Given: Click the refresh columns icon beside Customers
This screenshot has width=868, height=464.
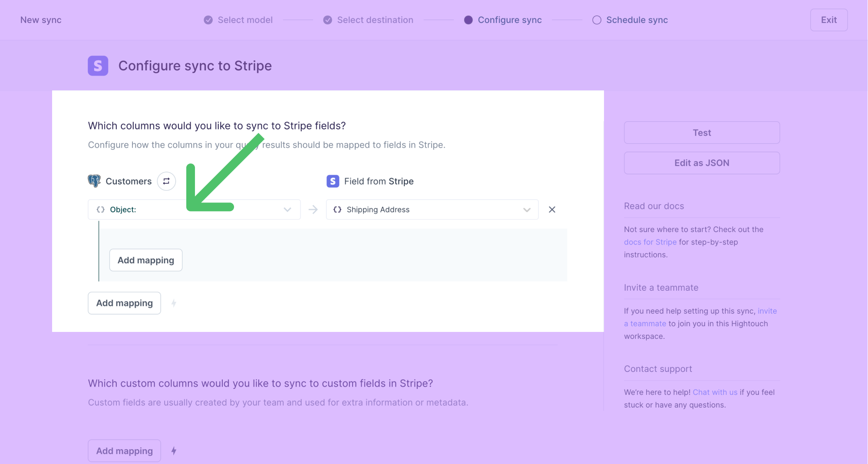Looking at the screenshot, I should [166, 181].
